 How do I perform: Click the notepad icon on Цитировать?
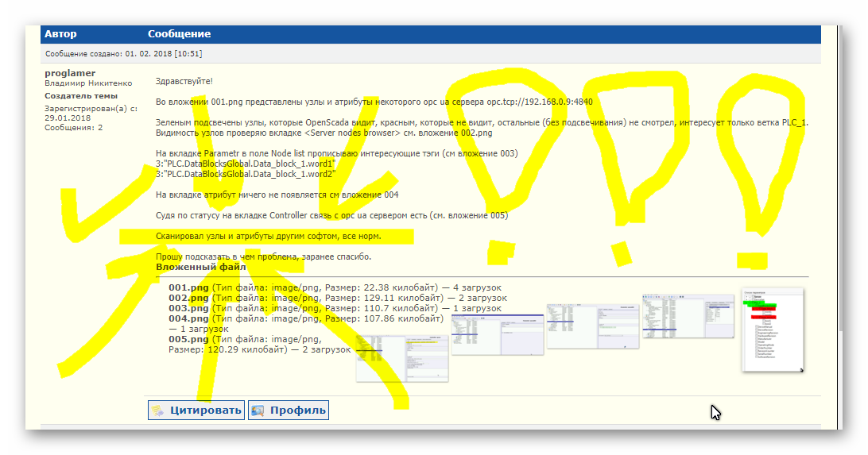point(158,411)
